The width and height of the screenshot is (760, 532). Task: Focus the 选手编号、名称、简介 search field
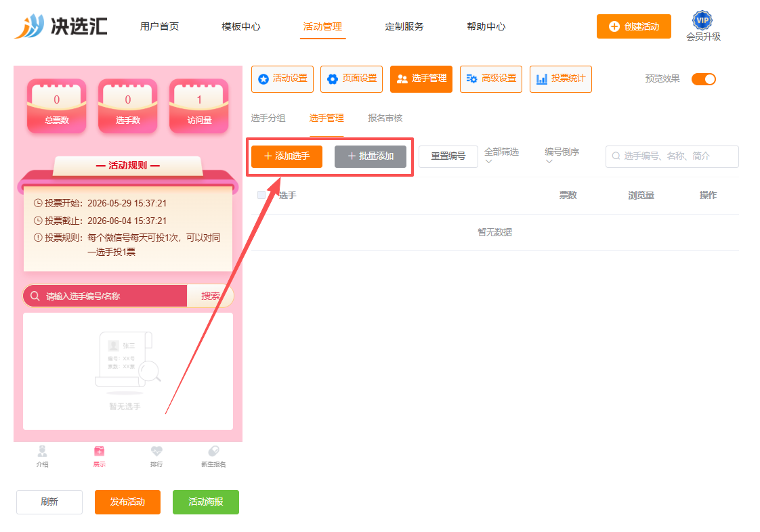(x=672, y=156)
